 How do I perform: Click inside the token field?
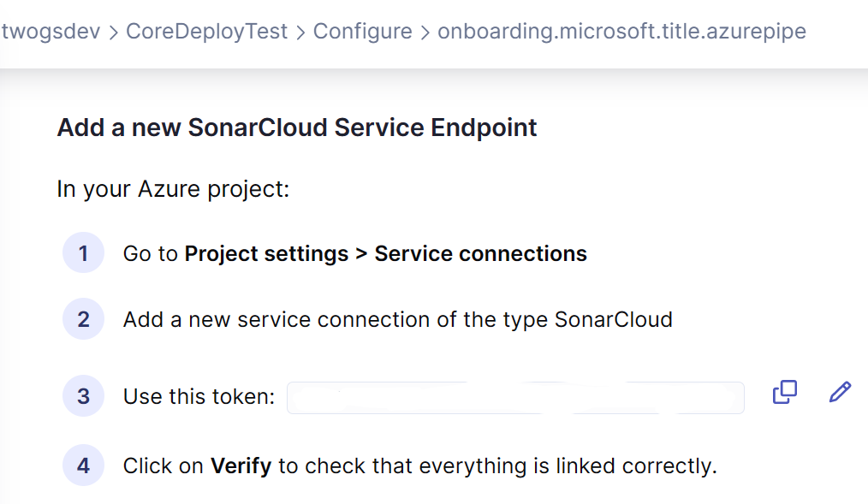tap(515, 398)
